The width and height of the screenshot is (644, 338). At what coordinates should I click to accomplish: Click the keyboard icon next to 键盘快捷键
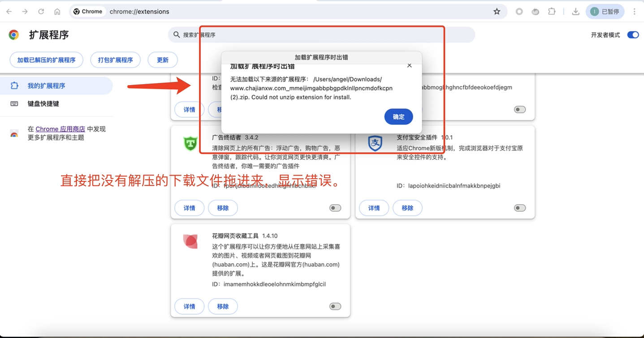pos(14,103)
